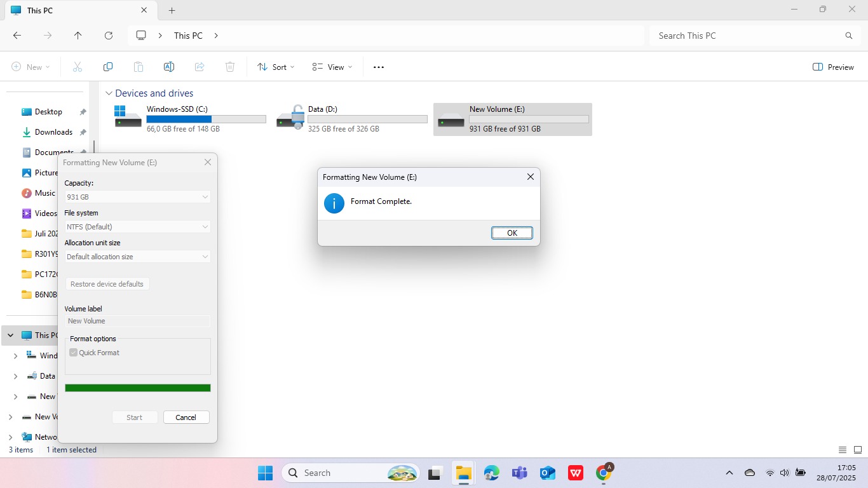Click the Cut scissors icon
Viewport: 868px width, 488px height.
[78, 67]
